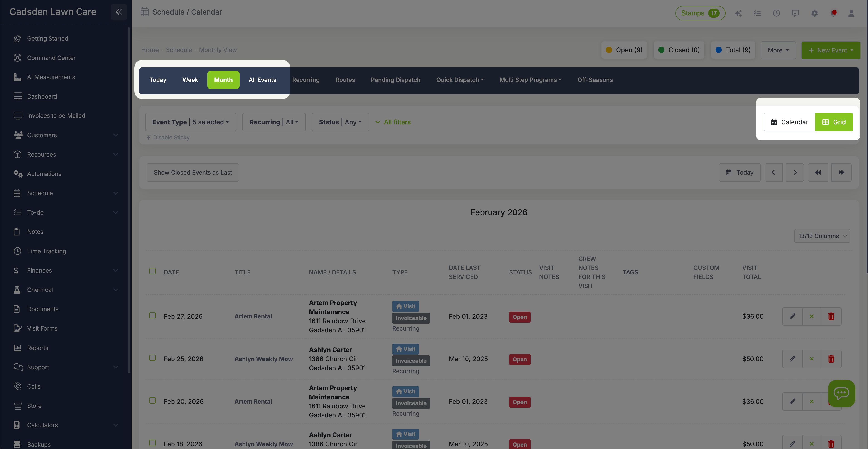
Task: Click the clock history icon in header
Action: point(776,13)
